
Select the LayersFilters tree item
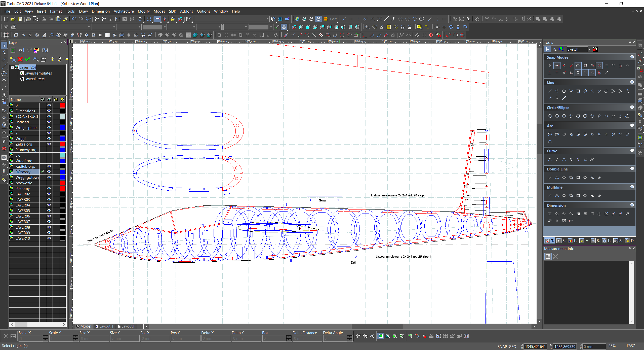click(x=34, y=79)
